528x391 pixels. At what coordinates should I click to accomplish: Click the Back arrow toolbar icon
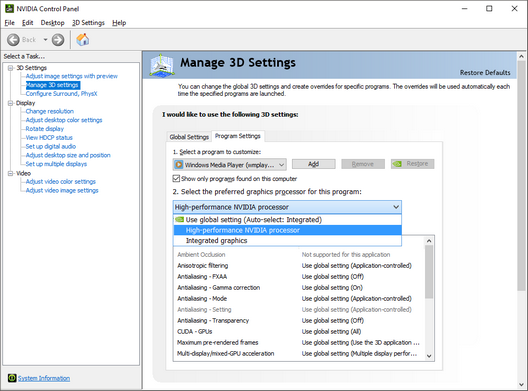tap(13, 40)
